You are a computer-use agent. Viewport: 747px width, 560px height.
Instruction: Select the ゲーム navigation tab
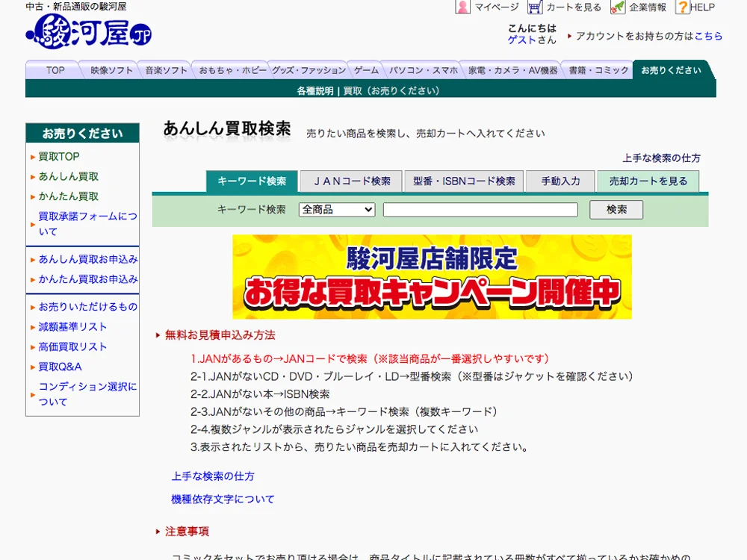tap(366, 70)
